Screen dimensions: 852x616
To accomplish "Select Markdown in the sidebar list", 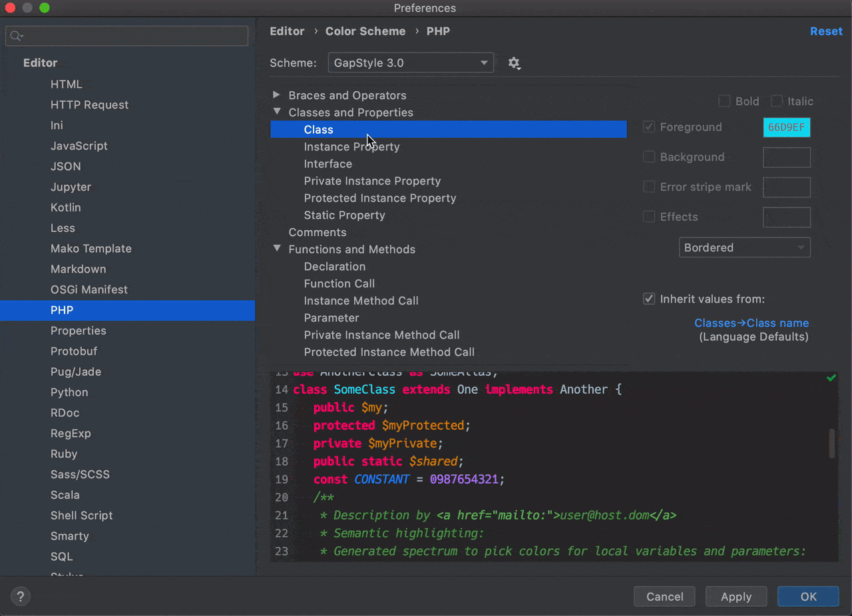I will click(x=78, y=269).
